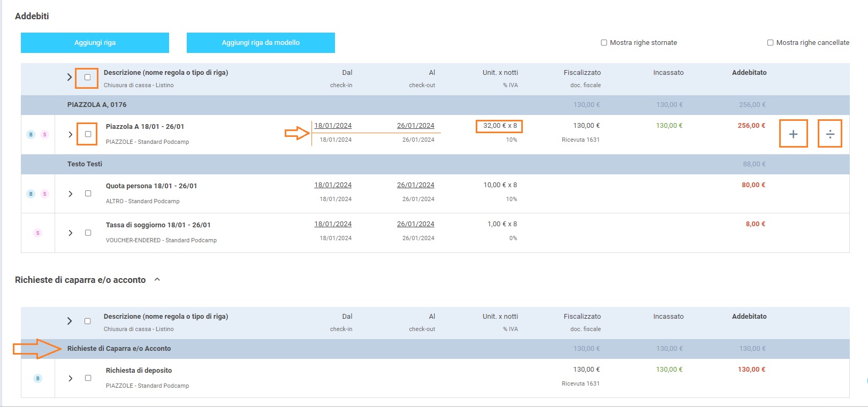Tick the Piazzola A 18/01 - 26/01 row checkbox
Screen dimensions: 868x407
tap(88, 134)
